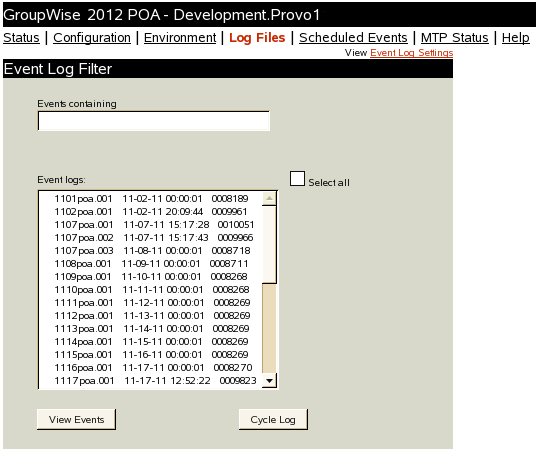Click the list scroll up arrow

[x=269, y=199]
